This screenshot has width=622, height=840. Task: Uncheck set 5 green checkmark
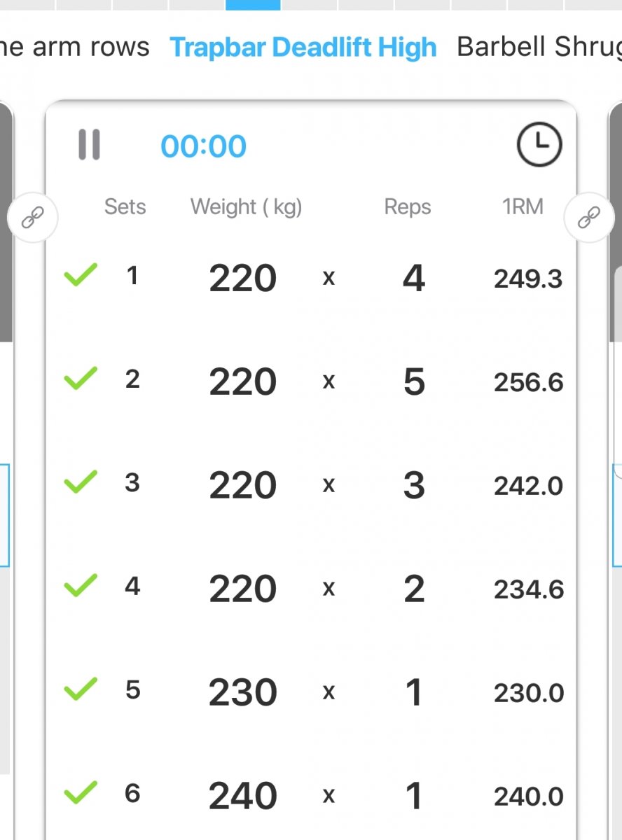81,691
